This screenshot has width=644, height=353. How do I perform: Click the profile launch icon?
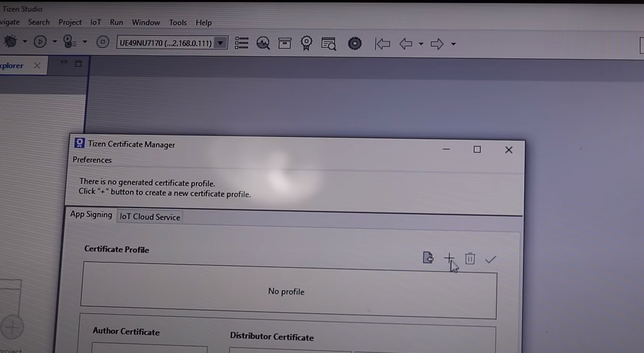pos(69,41)
